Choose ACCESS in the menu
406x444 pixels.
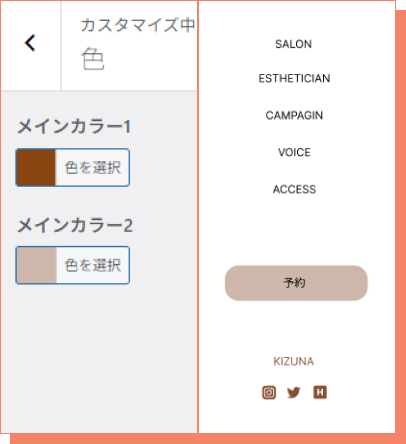click(x=294, y=189)
